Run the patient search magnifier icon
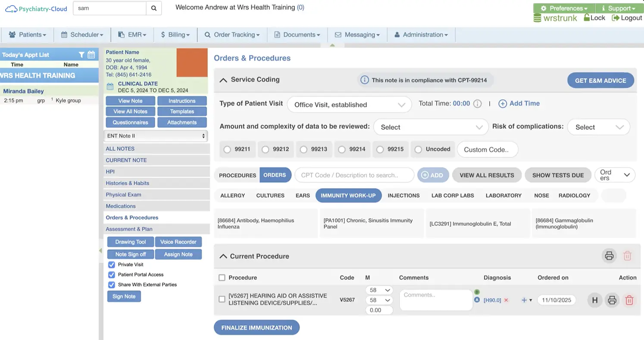This screenshot has height=340, width=644. (154, 8)
